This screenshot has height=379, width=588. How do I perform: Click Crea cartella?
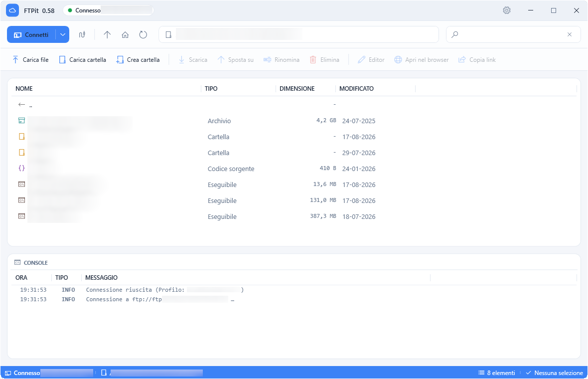[138, 60]
